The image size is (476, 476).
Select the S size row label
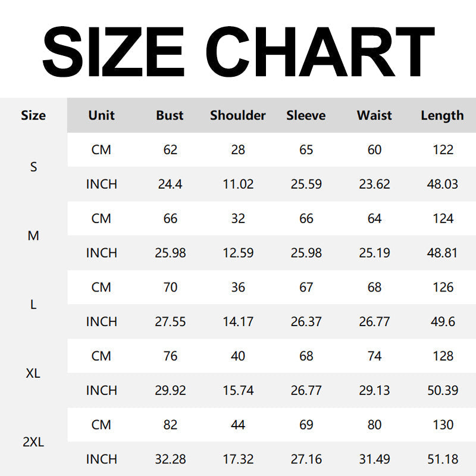click(x=33, y=167)
